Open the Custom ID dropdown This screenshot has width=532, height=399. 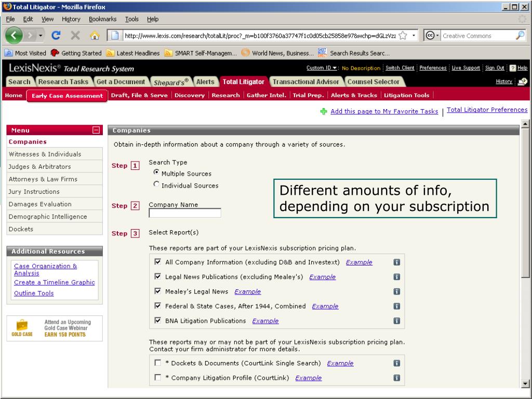[321, 68]
